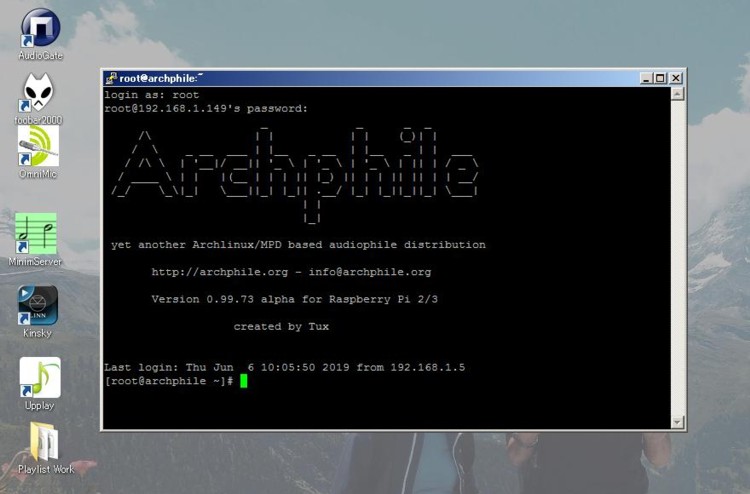Click the http://archphile.org URL text
The height and width of the screenshot is (494, 750).
(220, 272)
